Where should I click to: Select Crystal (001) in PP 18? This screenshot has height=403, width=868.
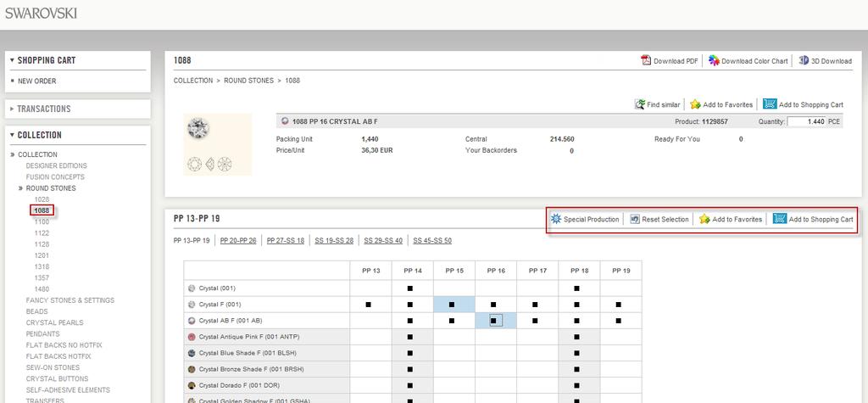(x=576, y=288)
